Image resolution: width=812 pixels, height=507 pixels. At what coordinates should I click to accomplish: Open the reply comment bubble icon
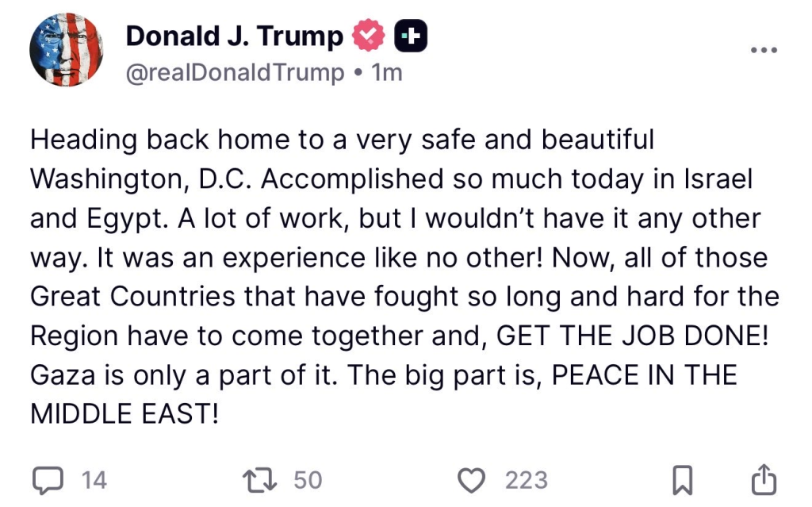[x=49, y=479]
